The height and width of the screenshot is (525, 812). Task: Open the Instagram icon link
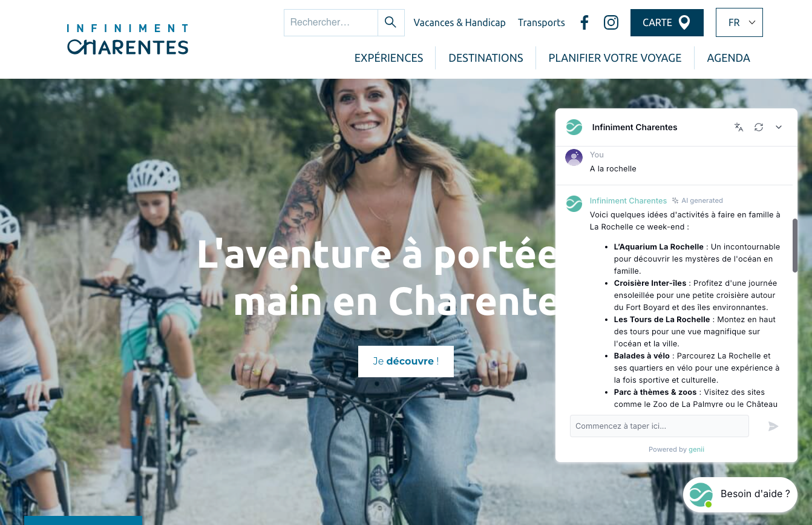pos(611,22)
